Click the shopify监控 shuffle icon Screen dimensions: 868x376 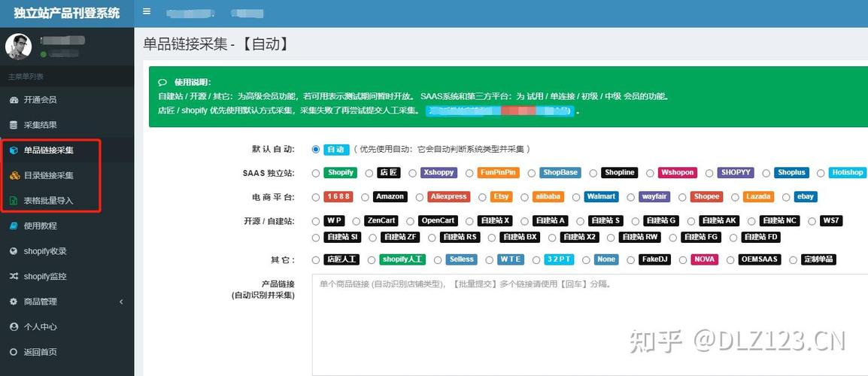click(14, 276)
